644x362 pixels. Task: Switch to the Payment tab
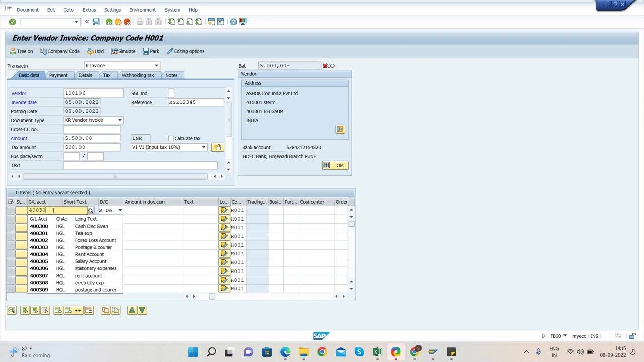pos(58,75)
